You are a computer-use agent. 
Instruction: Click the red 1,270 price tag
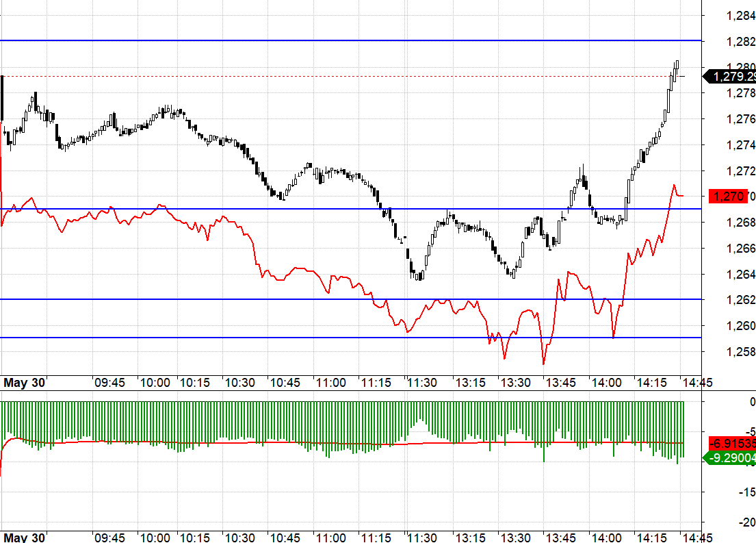tap(729, 196)
